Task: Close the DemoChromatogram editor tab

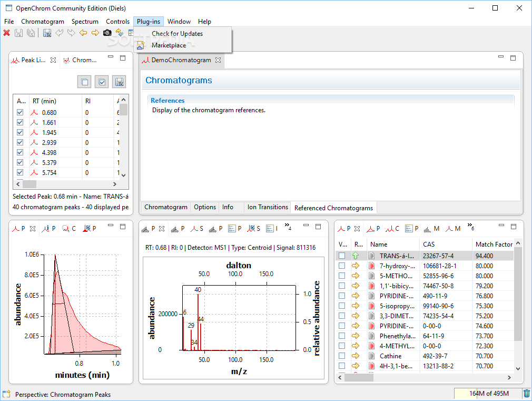Action: 218,60
